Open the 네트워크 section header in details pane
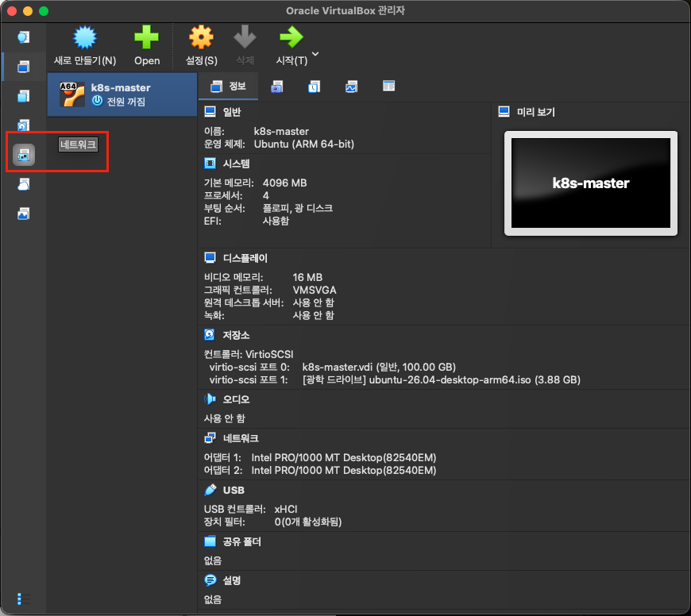691x616 pixels. 241,438
